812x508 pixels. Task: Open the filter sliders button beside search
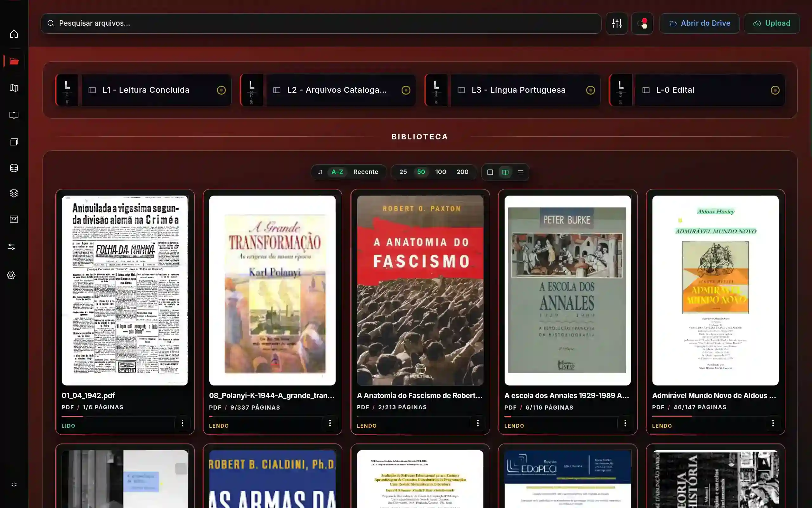click(x=617, y=23)
